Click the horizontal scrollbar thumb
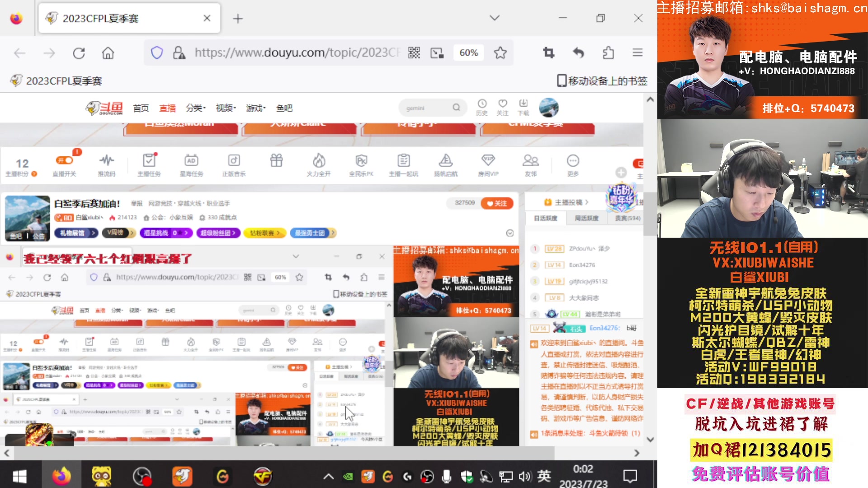 tap(284, 453)
